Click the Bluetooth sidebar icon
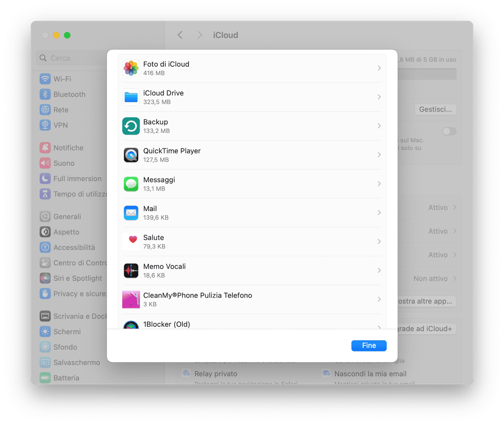 [45, 94]
